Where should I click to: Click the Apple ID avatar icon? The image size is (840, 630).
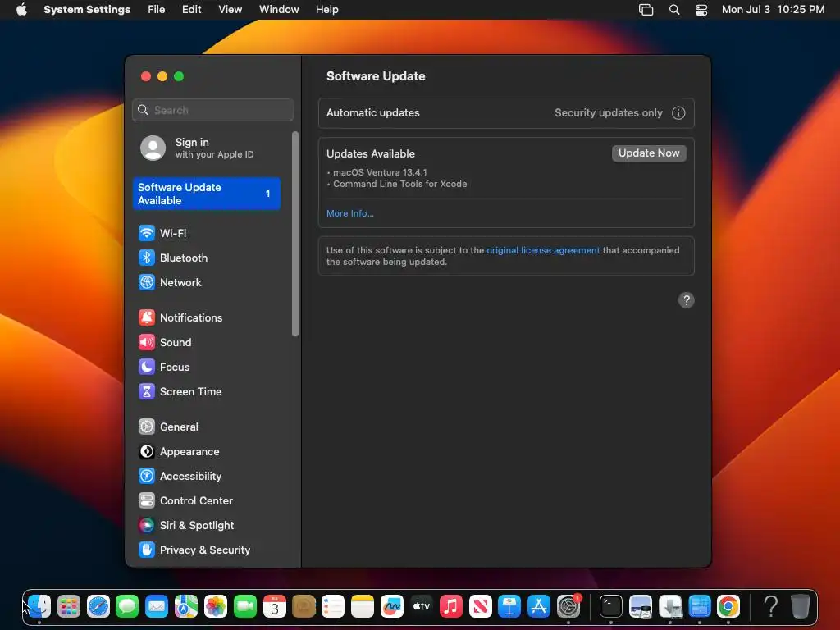[x=153, y=148]
